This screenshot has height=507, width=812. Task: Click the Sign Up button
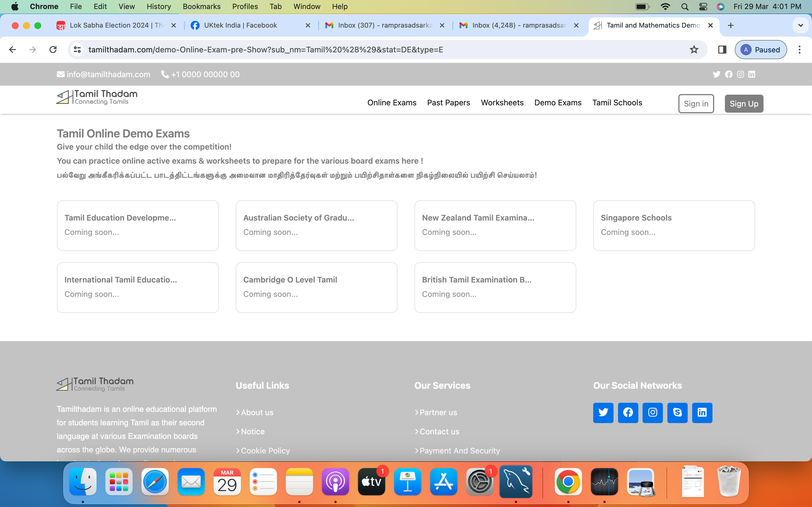[743, 104]
